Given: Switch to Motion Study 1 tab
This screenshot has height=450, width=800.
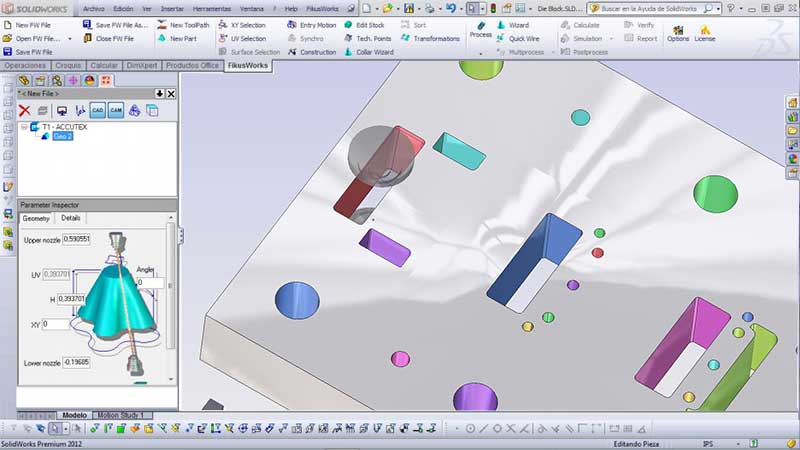Looking at the screenshot, I should click(x=120, y=415).
